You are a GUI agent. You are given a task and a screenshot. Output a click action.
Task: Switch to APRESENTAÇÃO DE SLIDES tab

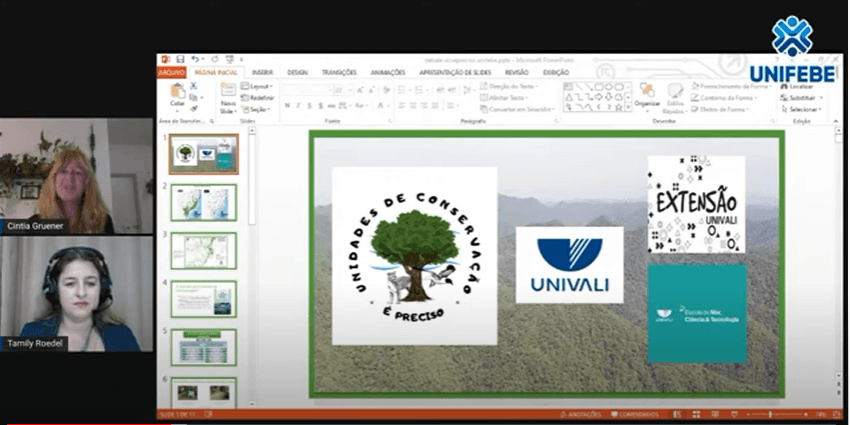455,72
